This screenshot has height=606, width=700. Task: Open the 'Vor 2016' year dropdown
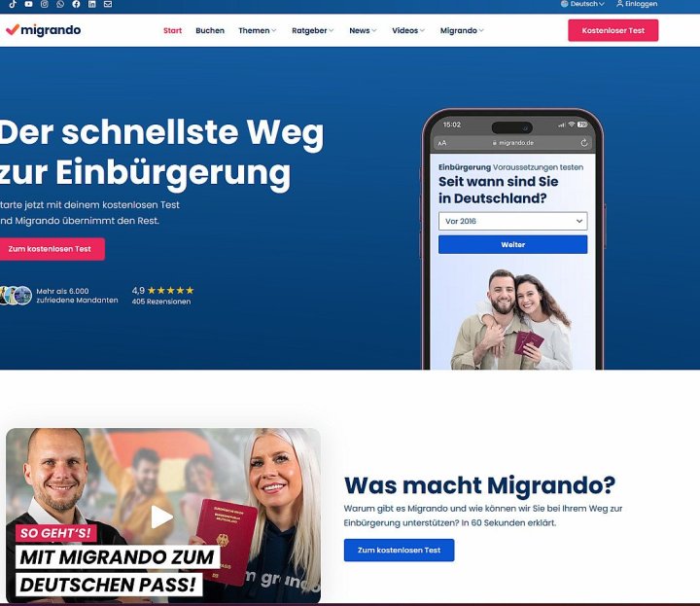click(x=513, y=221)
